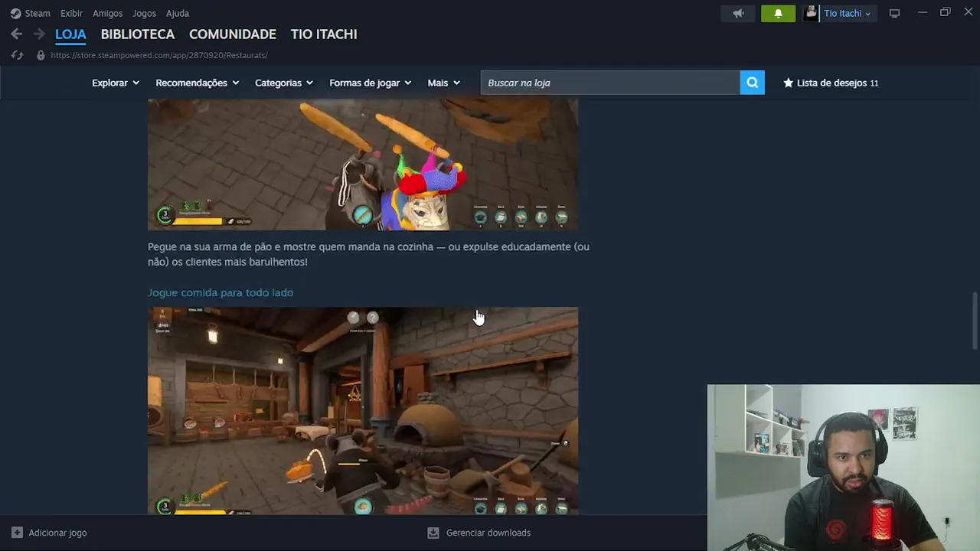Open the Amigos menu
This screenshot has width=980, height=551.
(107, 13)
